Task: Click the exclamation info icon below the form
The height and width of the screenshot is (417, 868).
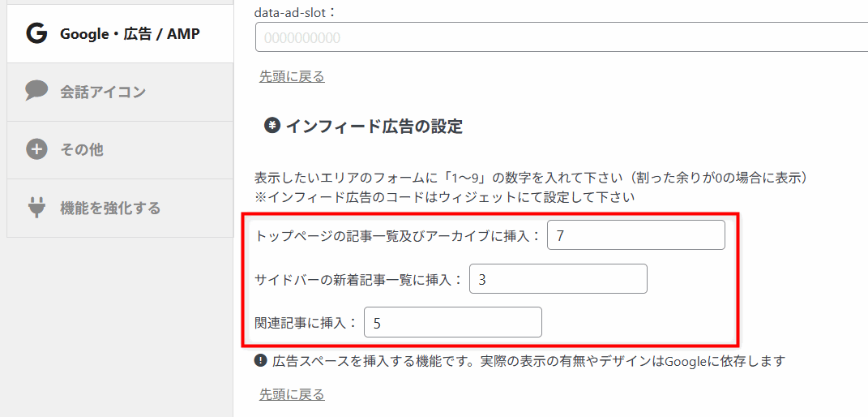Action: click(260, 361)
